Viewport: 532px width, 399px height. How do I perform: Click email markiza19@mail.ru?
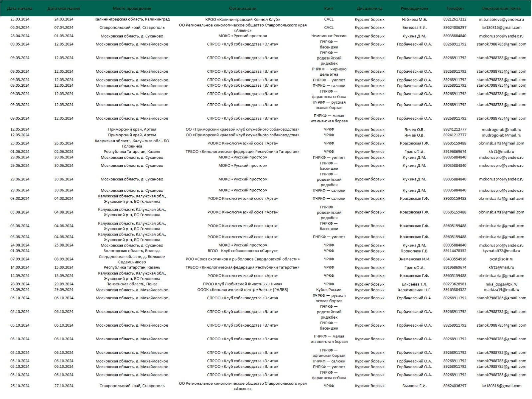click(x=501, y=290)
